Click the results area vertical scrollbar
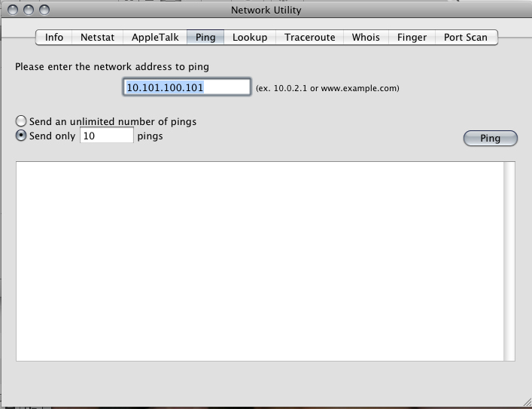This screenshot has height=409, width=532. [x=509, y=261]
